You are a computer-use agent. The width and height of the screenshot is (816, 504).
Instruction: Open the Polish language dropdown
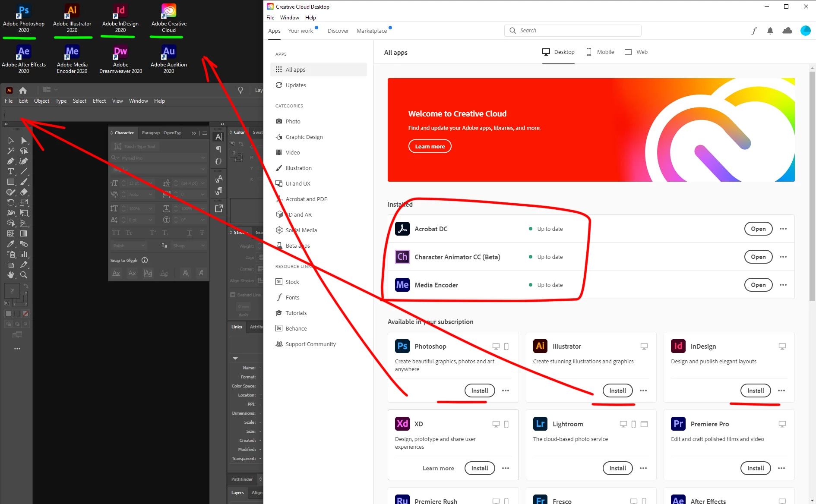(130, 246)
